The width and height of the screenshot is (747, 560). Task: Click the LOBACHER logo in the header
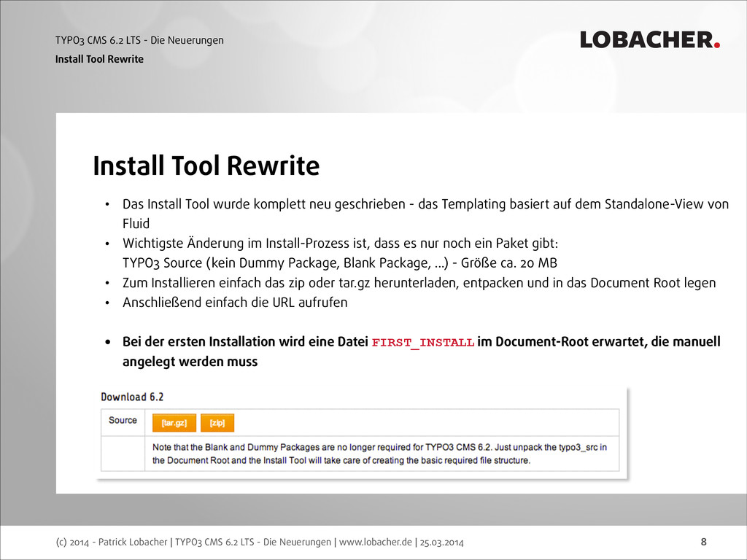click(x=650, y=40)
